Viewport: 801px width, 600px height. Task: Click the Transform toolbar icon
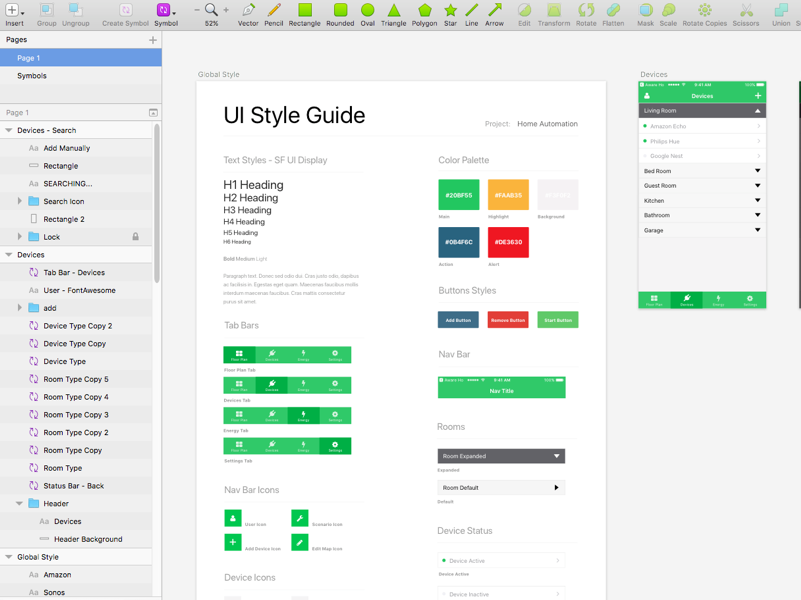pos(554,10)
